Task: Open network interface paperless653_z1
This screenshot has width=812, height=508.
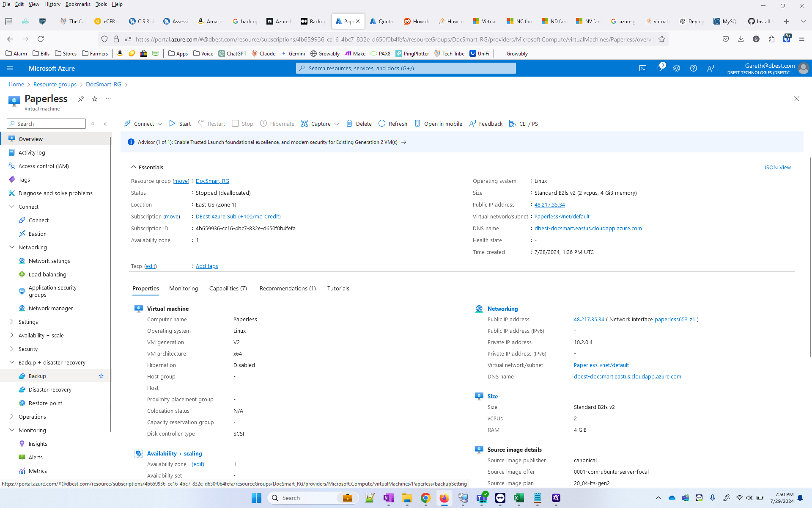Action: point(675,319)
